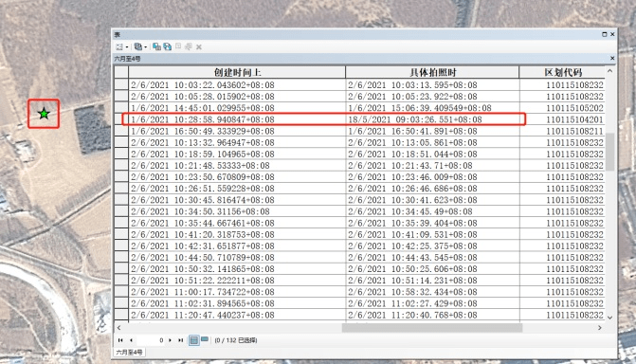636x364 pixels.
Task: Click the 具体拍照时 column header
Action: pos(432,72)
